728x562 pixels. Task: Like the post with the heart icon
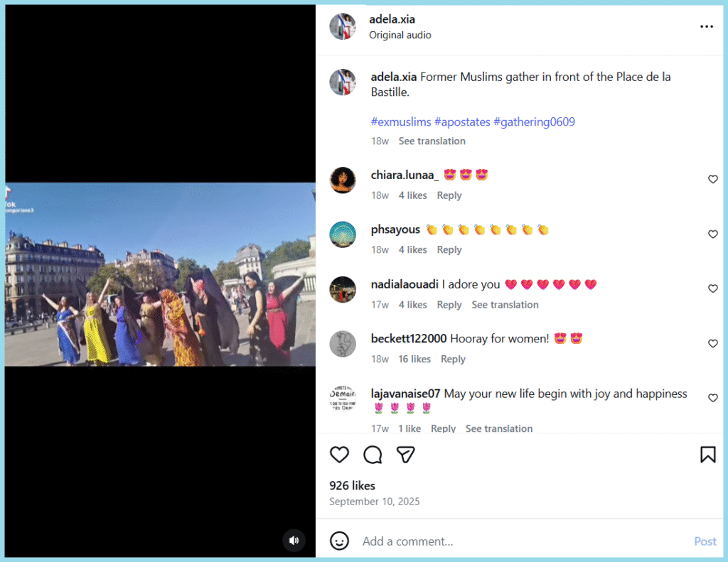click(340, 455)
